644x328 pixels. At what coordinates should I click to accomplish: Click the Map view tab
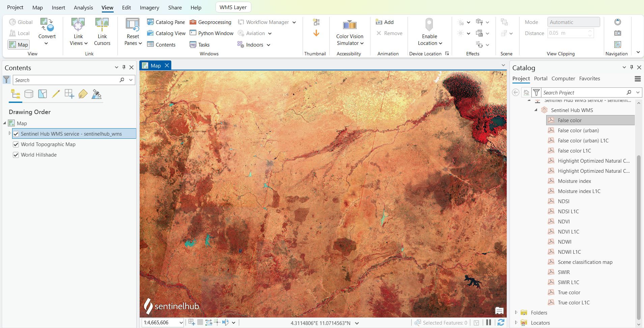pyautogui.click(x=156, y=65)
